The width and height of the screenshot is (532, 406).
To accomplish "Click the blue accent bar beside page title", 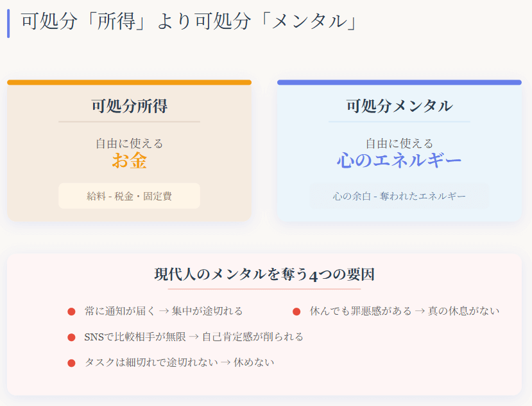I will (8, 22).
